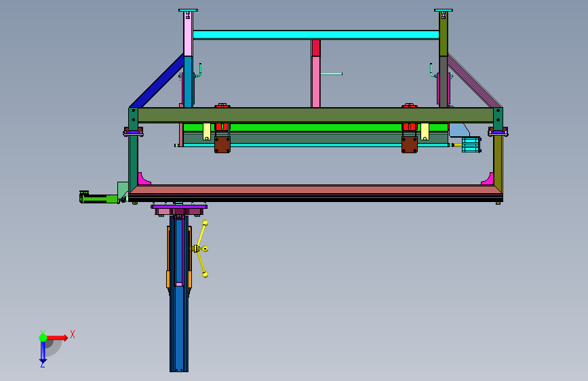
Task: Select the light pink upper-left vertical post
Action: (x=188, y=34)
